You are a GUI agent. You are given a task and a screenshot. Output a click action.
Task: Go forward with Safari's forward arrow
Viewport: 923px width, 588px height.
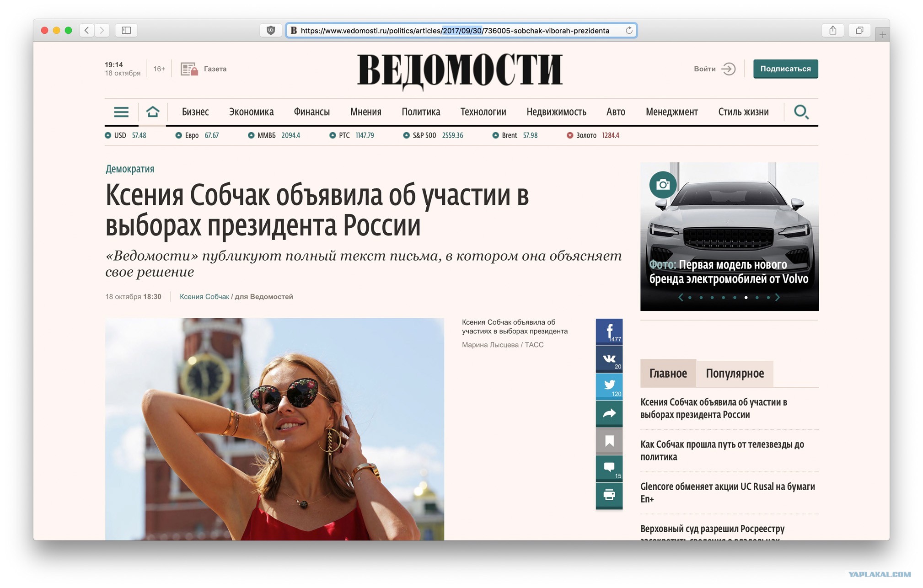(102, 30)
